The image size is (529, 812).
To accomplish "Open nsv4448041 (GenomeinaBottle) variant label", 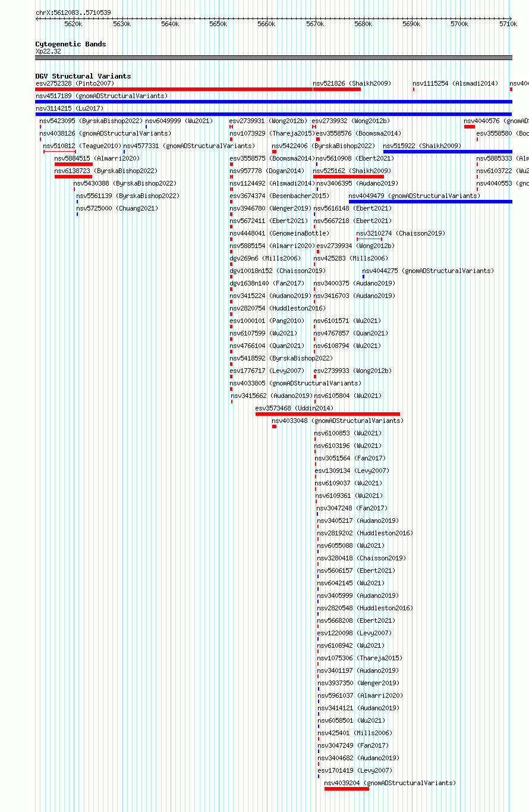I will click(279, 233).
